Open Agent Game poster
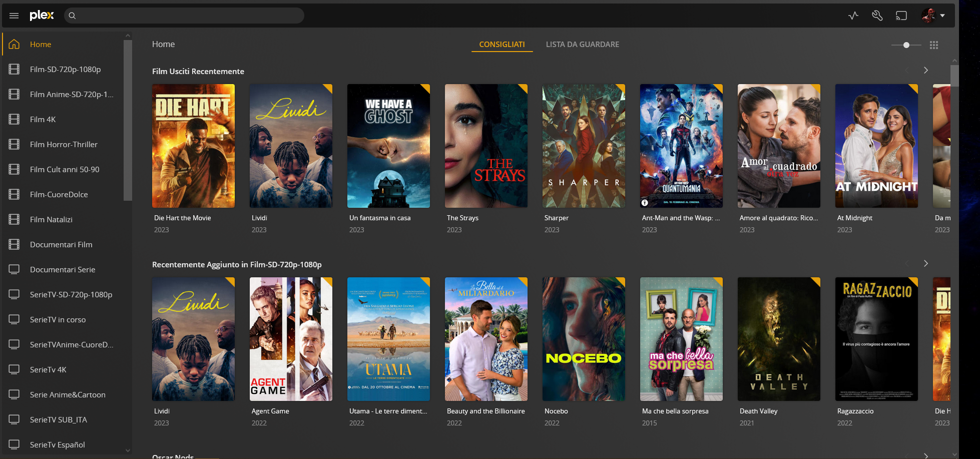Image resolution: width=980 pixels, height=459 pixels. pos(291,339)
